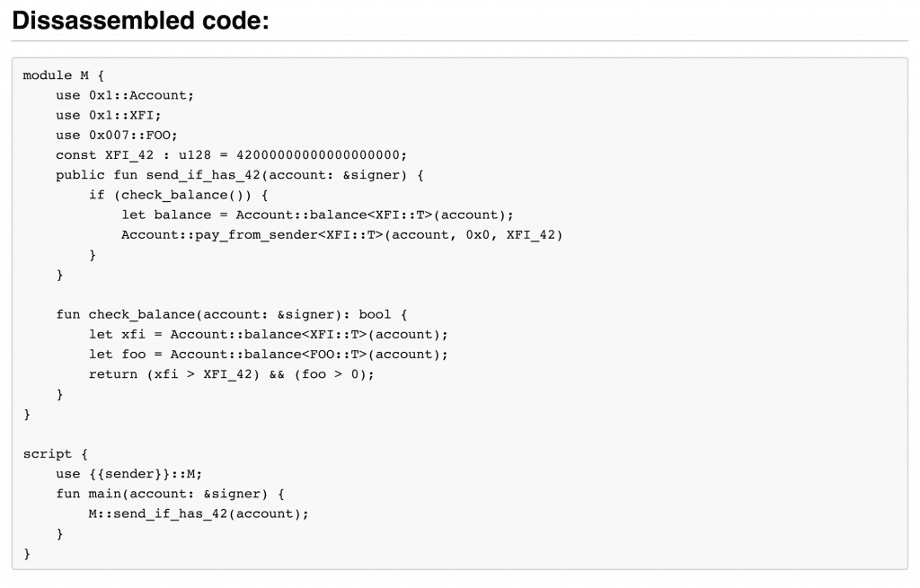920x588 pixels.
Task: Click the "let foo" assignment line
Action: pos(267,354)
